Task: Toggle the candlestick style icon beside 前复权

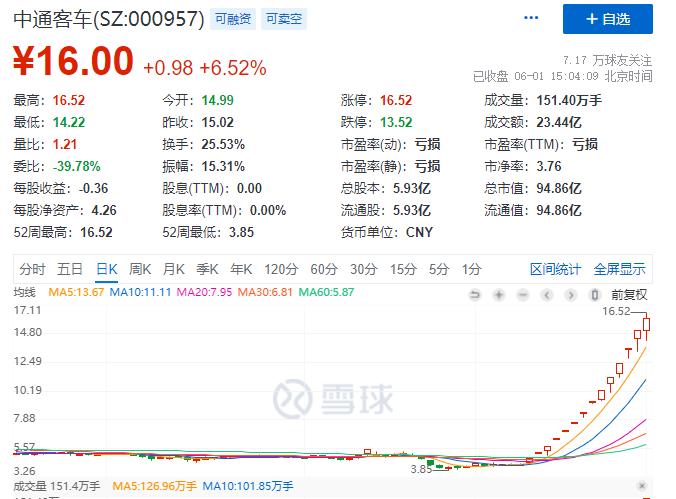Action: click(595, 295)
